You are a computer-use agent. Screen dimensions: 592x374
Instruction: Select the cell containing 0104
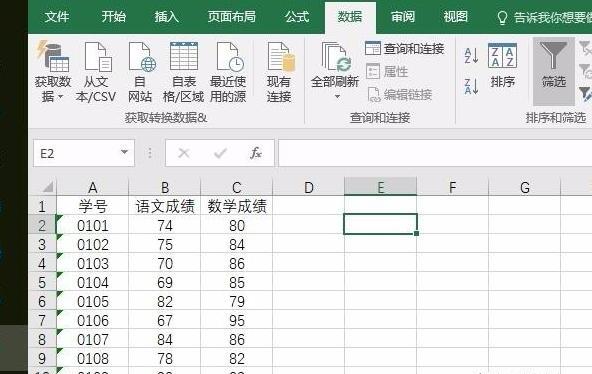click(92, 282)
